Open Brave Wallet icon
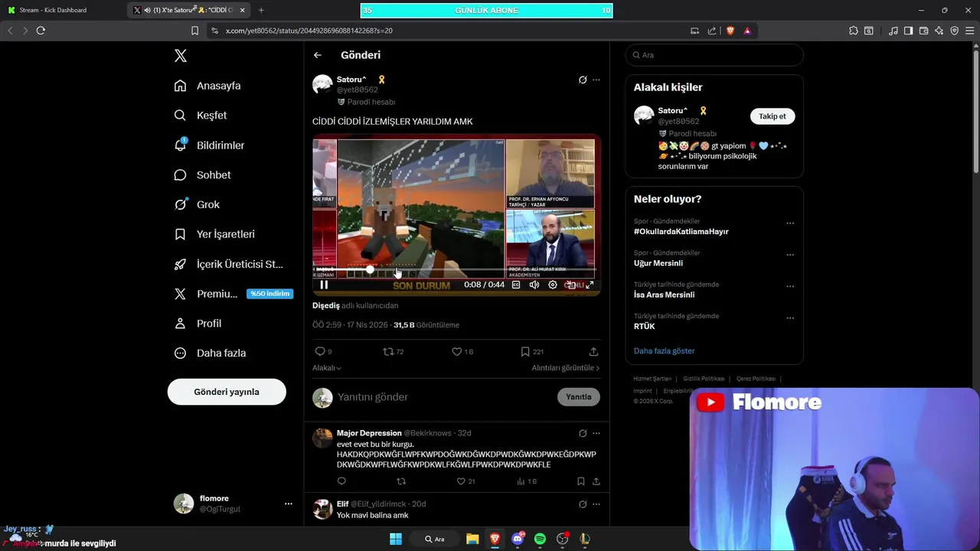Image resolution: width=980 pixels, height=551 pixels. (923, 31)
